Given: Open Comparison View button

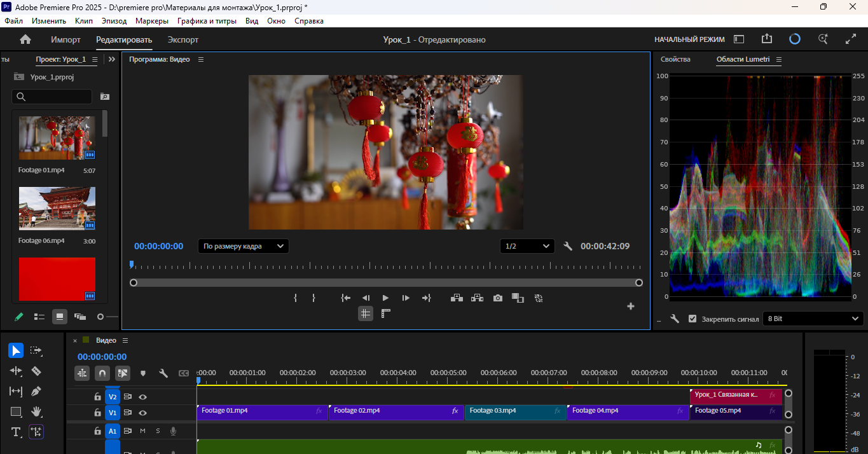Looking at the screenshot, I should coord(518,298).
